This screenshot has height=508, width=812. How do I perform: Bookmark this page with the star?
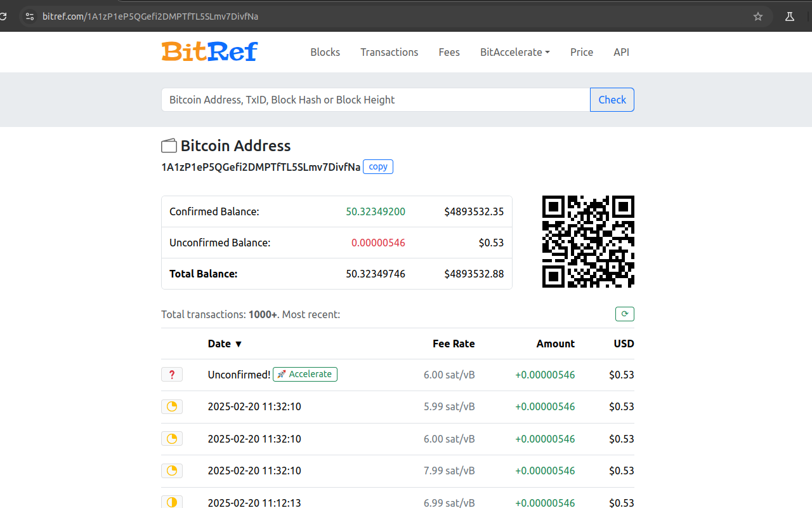coord(757,16)
